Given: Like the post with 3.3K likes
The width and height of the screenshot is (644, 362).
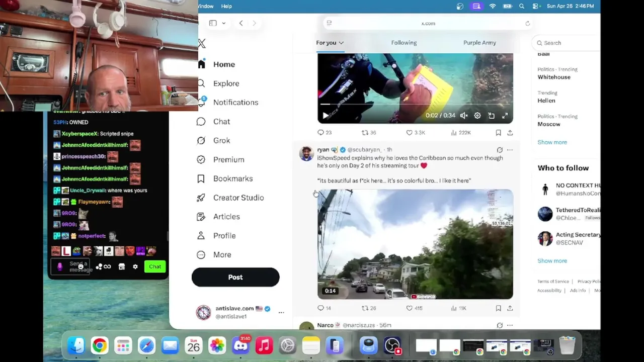Looking at the screenshot, I should pos(416,133).
